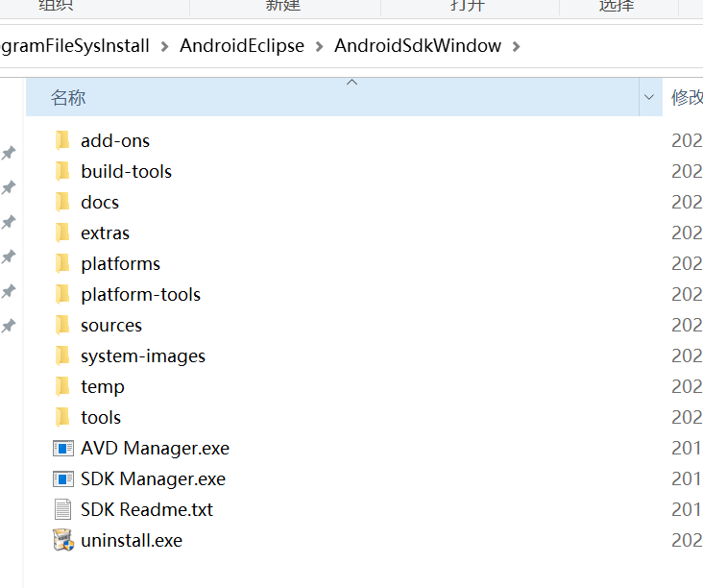Screen dimensions: 703x588
Task: Click the date cell of AVD Manager.exe
Action: click(687, 448)
